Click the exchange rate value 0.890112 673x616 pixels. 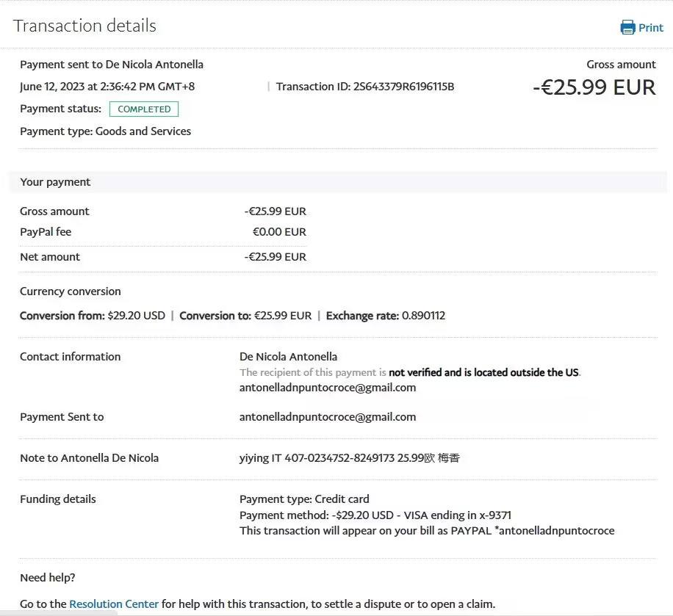click(423, 316)
